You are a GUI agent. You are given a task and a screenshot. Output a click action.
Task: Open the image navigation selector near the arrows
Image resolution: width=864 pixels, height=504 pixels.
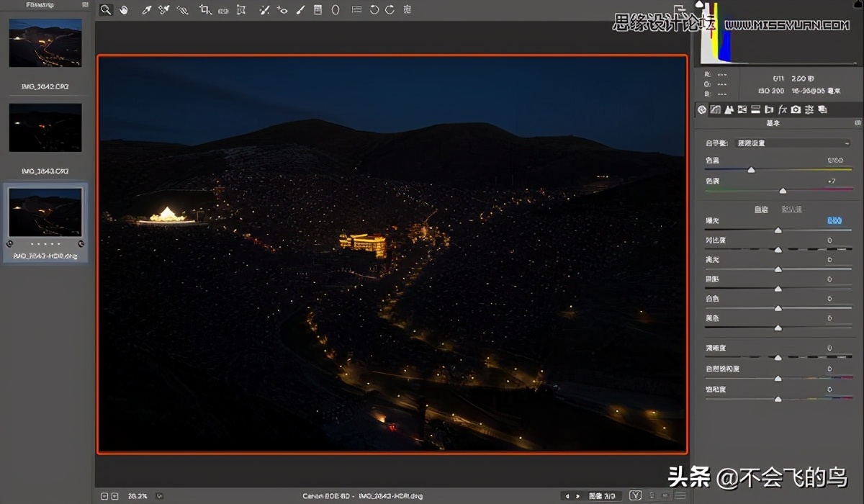point(602,496)
